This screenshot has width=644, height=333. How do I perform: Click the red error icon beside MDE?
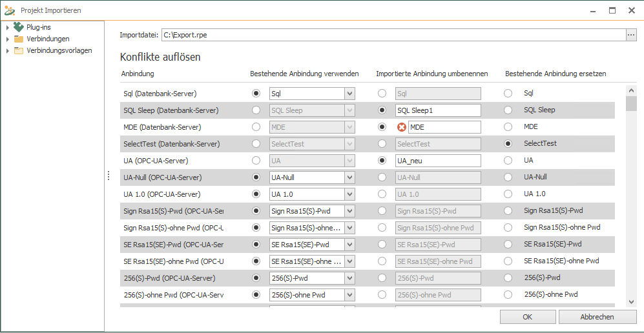click(x=401, y=127)
